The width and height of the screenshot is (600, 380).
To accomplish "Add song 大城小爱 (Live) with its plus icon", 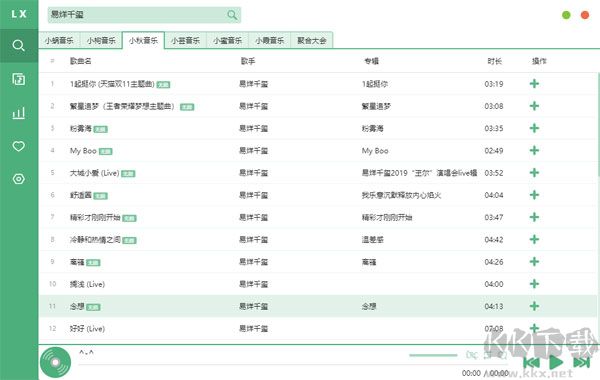I will 534,173.
